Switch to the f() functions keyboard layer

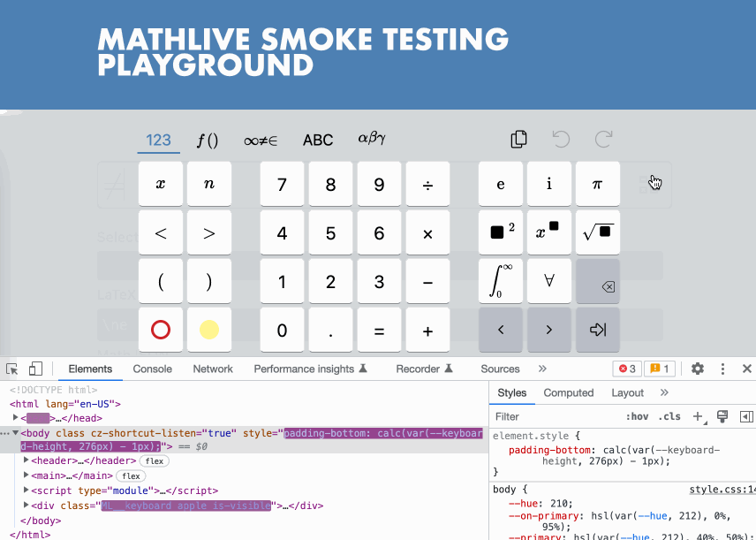(x=208, y=140)
